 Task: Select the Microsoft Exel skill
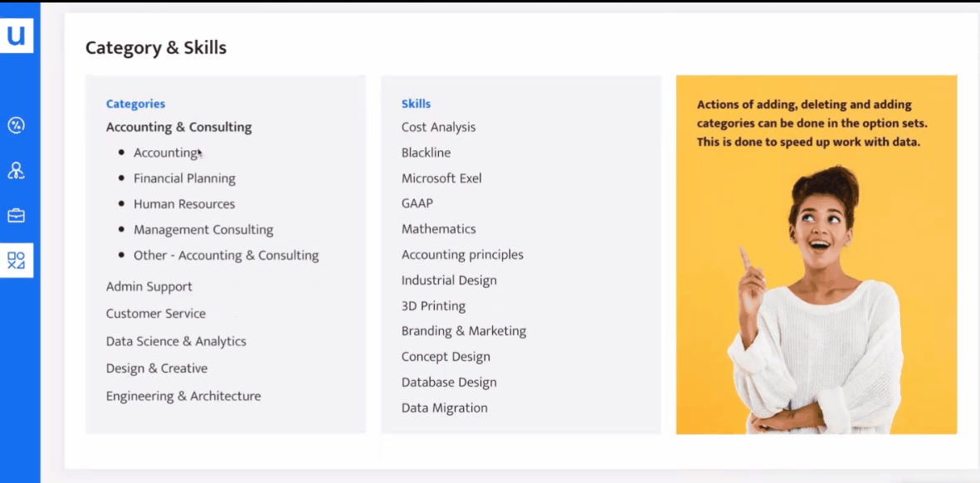441,178
